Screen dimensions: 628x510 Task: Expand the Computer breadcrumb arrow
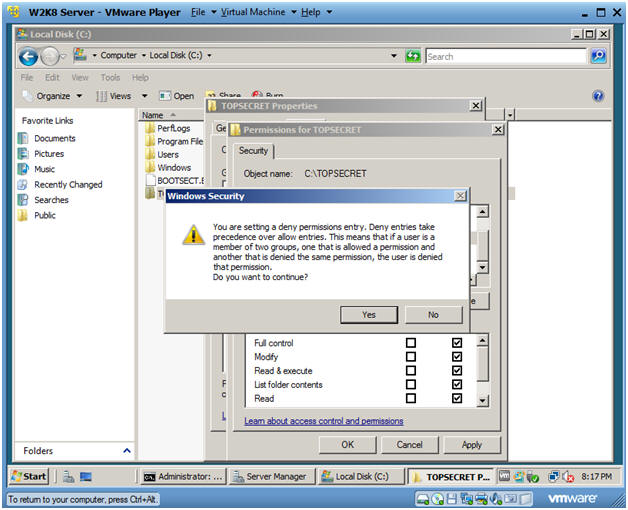(x=143, y=55)
